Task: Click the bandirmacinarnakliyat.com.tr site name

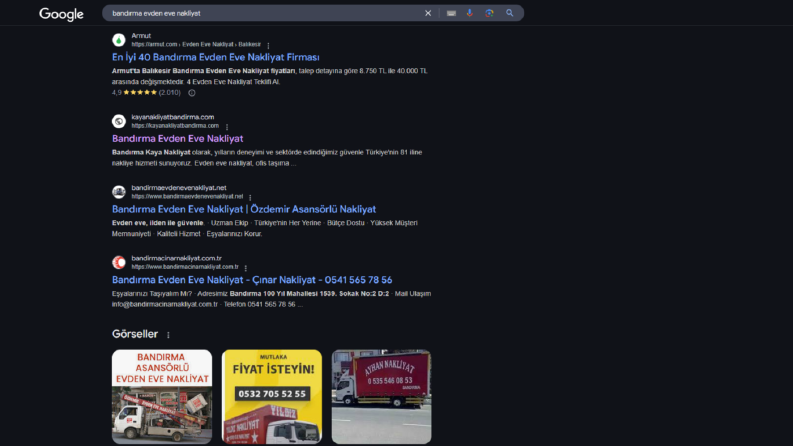Action: (x=177, y=258)
